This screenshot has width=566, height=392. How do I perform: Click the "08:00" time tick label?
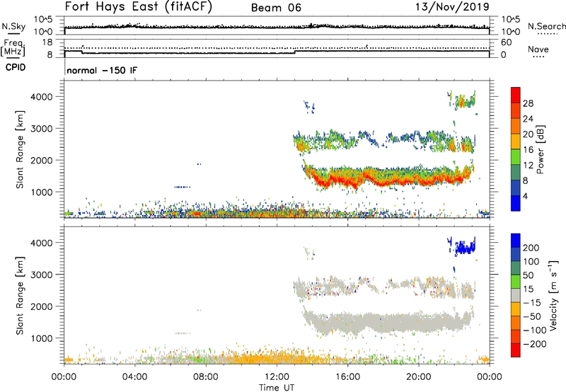[206, 377]
